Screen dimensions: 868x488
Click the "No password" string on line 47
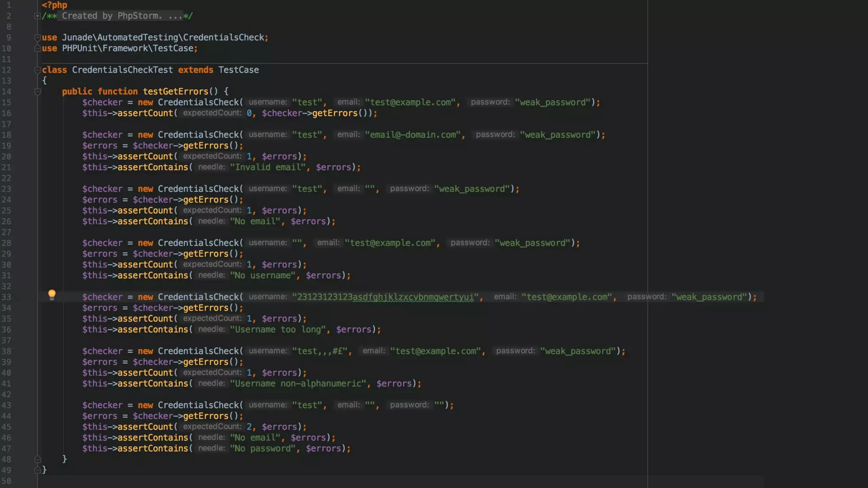tap(263, 449)
